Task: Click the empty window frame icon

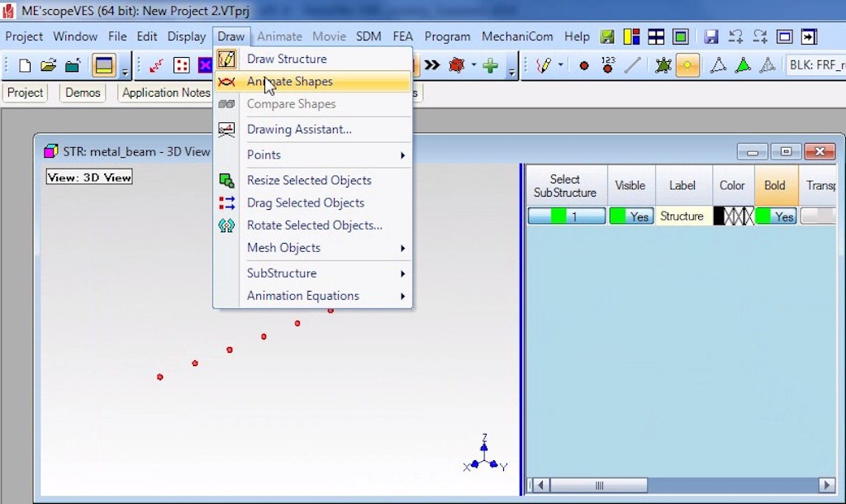Action: [785, 36]
